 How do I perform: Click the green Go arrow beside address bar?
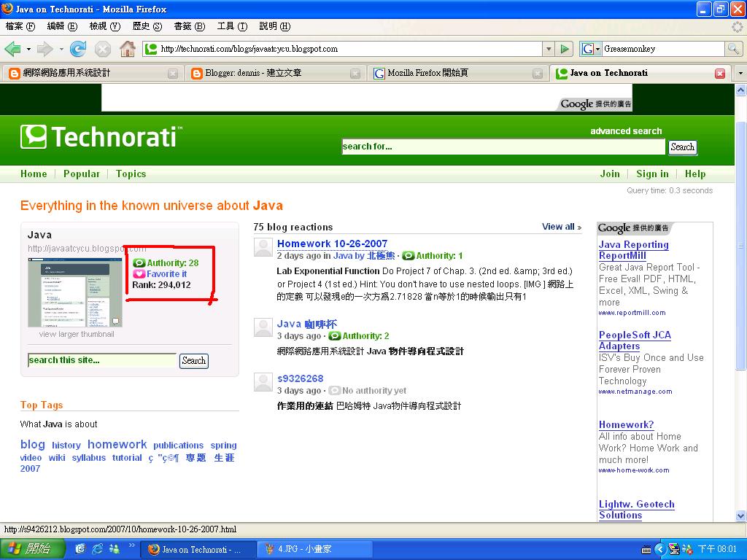tap(565, 49)
